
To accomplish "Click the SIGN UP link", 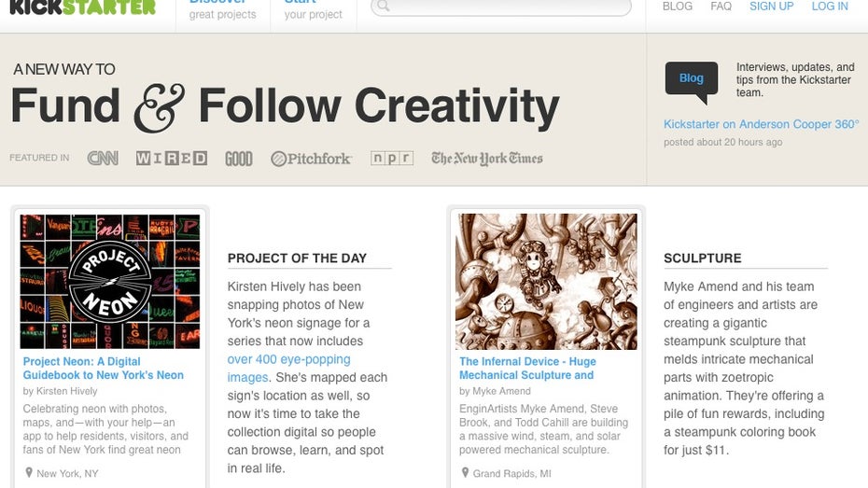I will [x=771, y=7].
